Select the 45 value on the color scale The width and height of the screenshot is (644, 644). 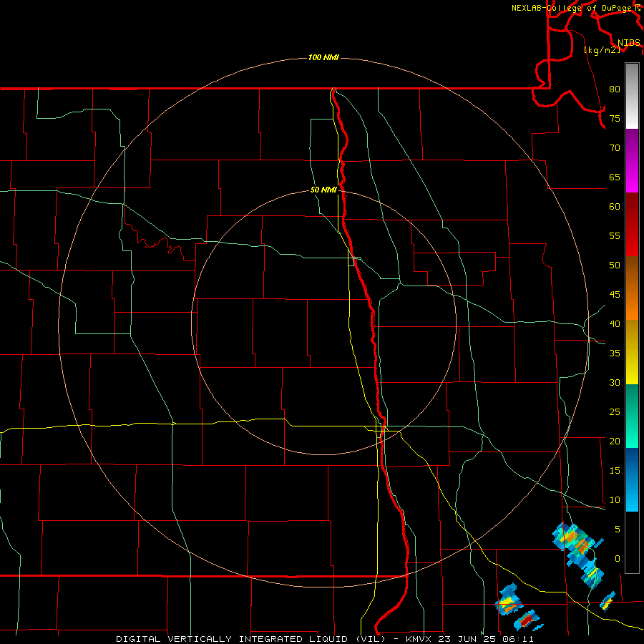pos(615,295)
